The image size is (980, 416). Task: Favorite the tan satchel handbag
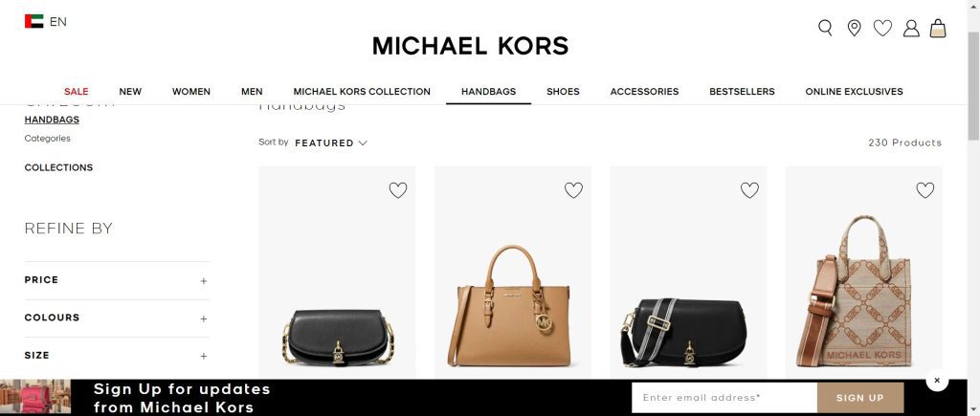tap(574, 190)
